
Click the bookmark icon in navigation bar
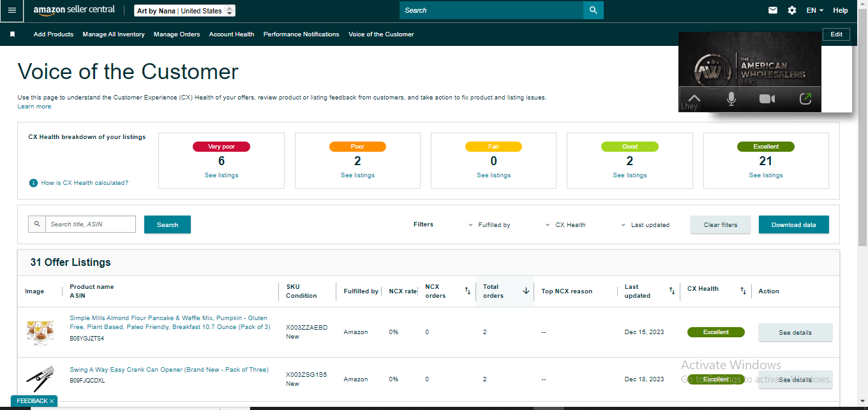(x=12, y=34)
